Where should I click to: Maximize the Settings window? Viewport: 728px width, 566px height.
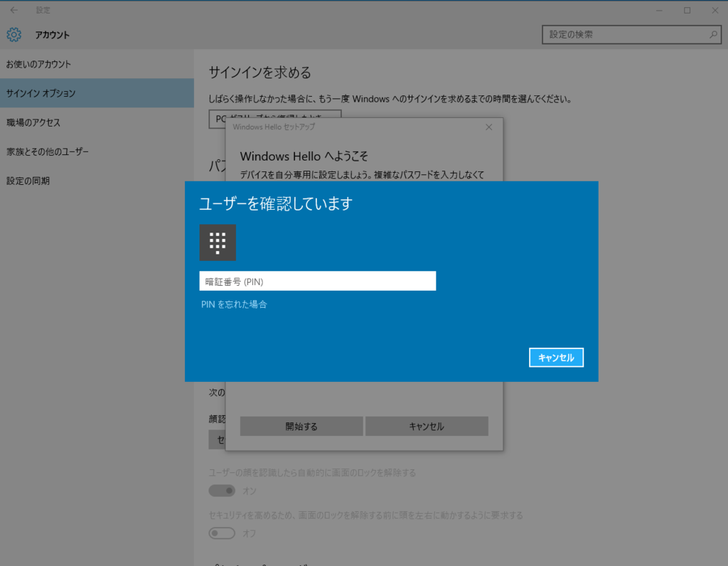687,10
